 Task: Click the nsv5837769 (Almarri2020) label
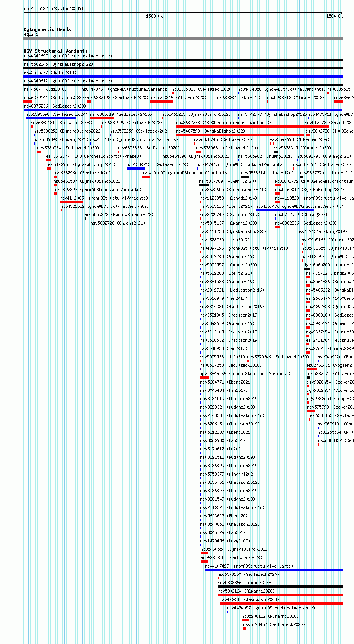228,181
